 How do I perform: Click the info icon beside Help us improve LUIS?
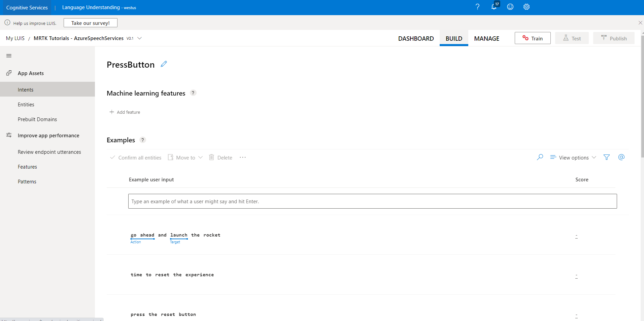click(7, 23)
